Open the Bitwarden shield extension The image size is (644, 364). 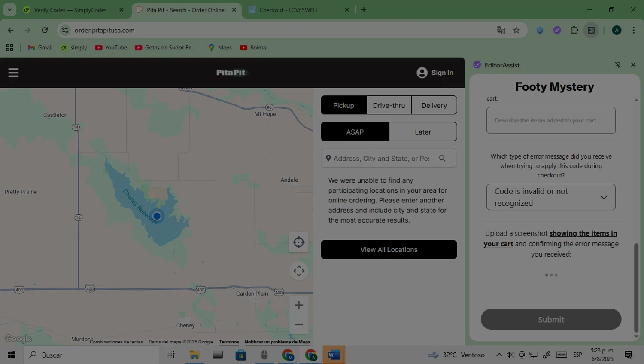[x=540, y=30]
